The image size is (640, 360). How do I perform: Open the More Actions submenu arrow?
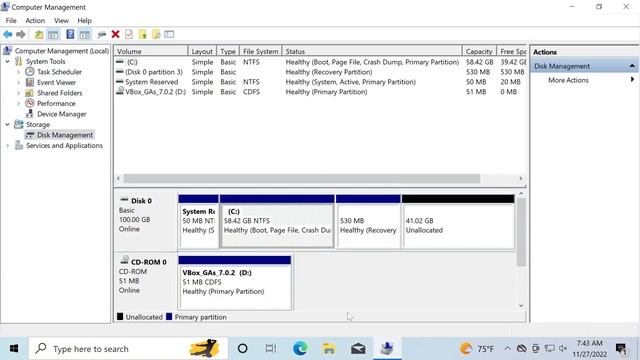632,80
